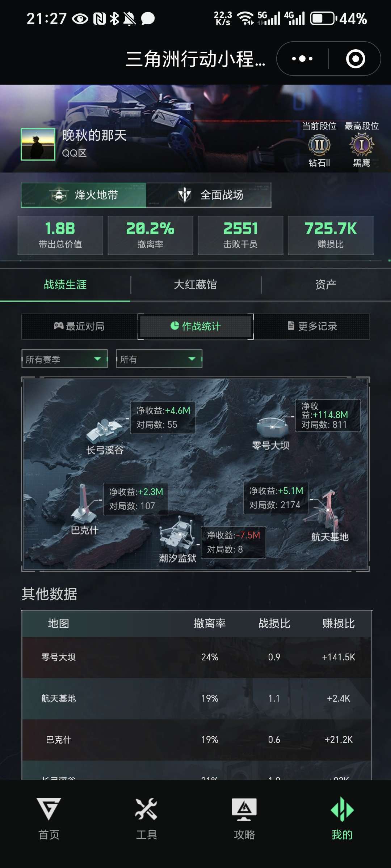Select 作战统计 combat statistics button
Image resolution: width=391 pixels, height=868 pixels.
(195, 326)
